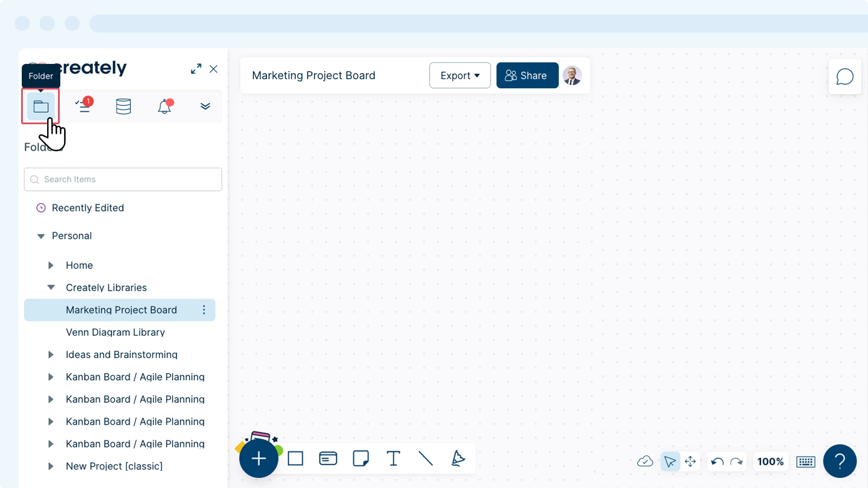Open Venn Diagram Library
This screenshot has width=868, height=488.
(x=115, y=332)
